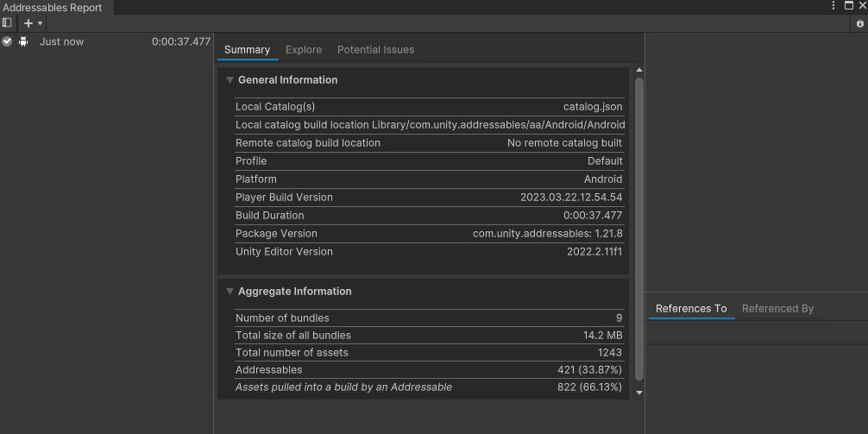Click 'Assets pulled into a build' label

click(x=343, y=387)
